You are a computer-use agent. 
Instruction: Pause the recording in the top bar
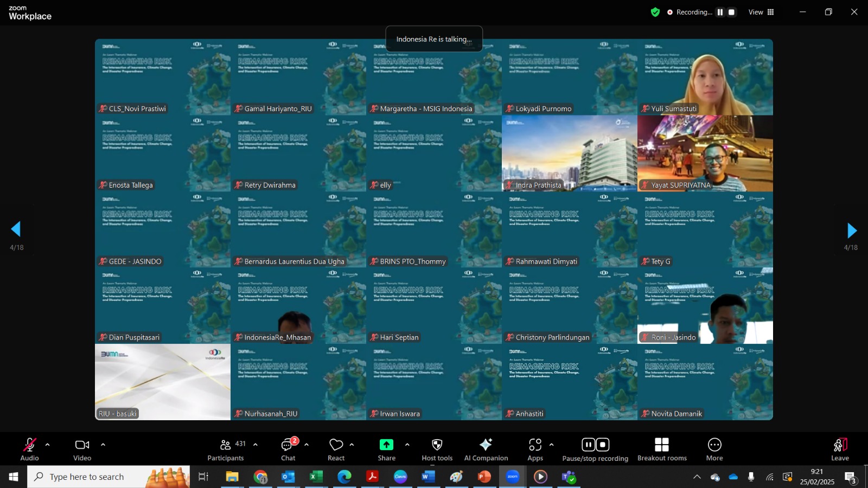point(720,12)
